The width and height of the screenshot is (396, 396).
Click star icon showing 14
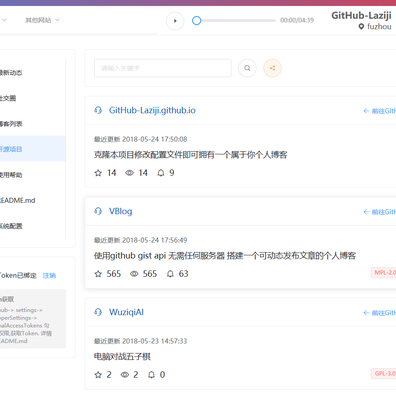(x=98, y=173)
